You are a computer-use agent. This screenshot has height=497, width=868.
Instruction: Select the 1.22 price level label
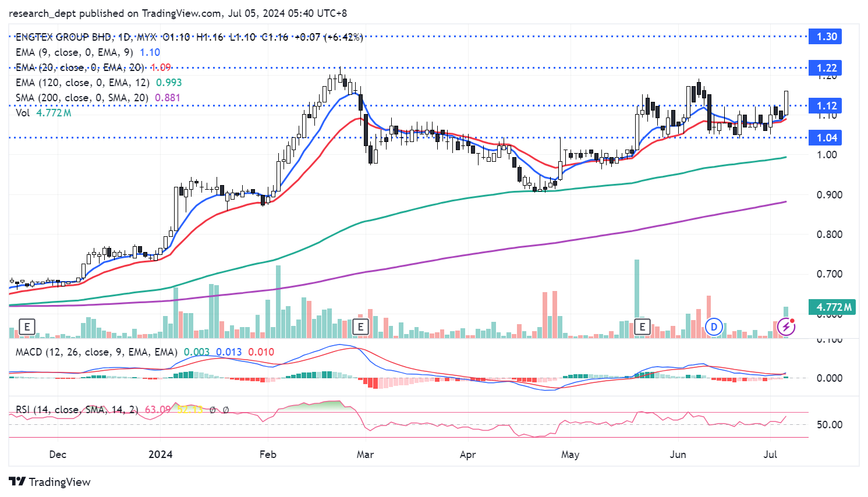pos(826,68)
